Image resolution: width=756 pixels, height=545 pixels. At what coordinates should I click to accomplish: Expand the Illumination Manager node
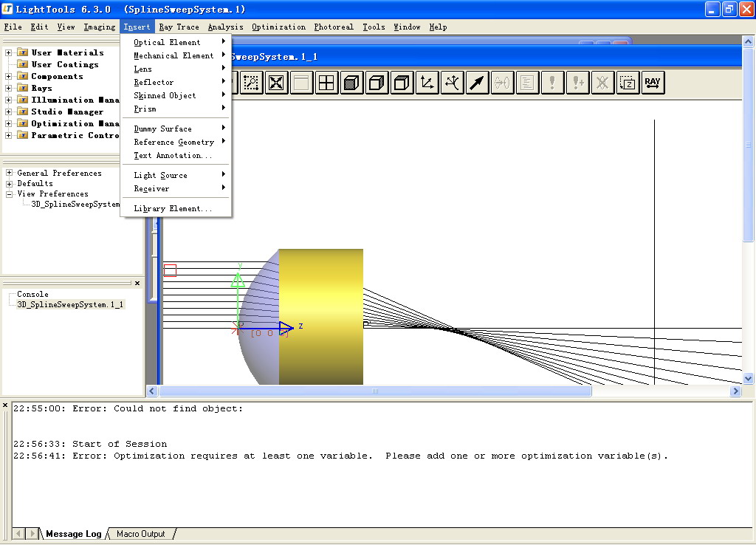click(x=9, y=100)
